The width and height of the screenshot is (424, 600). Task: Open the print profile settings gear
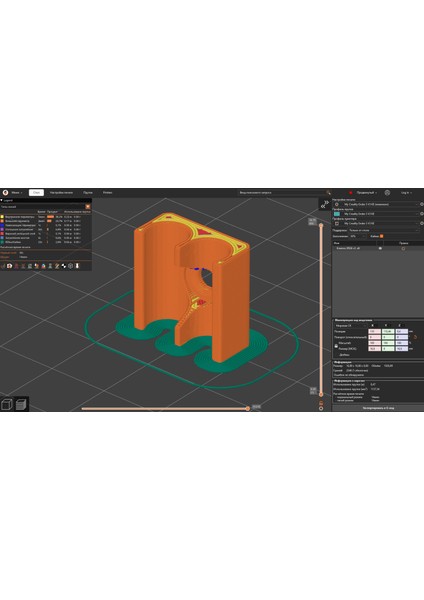422,204
